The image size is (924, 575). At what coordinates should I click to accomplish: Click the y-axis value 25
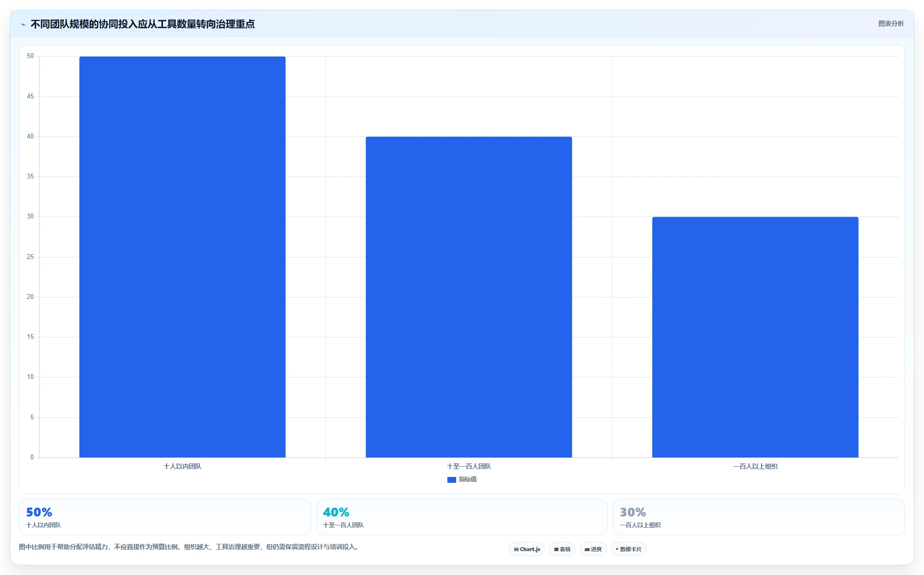30,257
